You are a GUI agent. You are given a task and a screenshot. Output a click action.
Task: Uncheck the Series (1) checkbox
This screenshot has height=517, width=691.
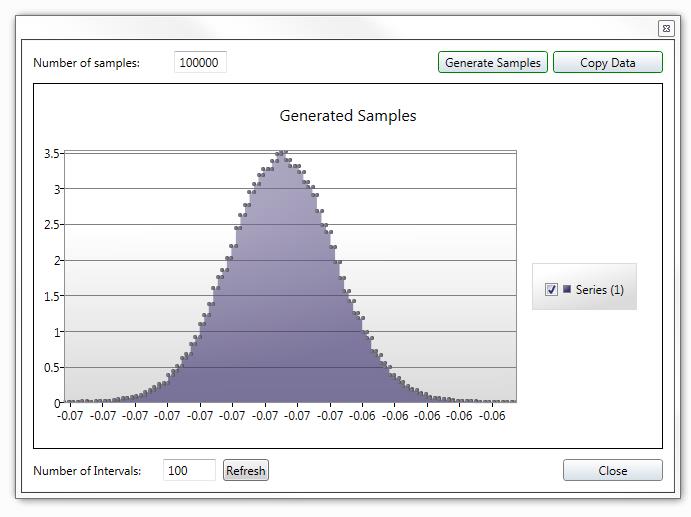point(551,290)
